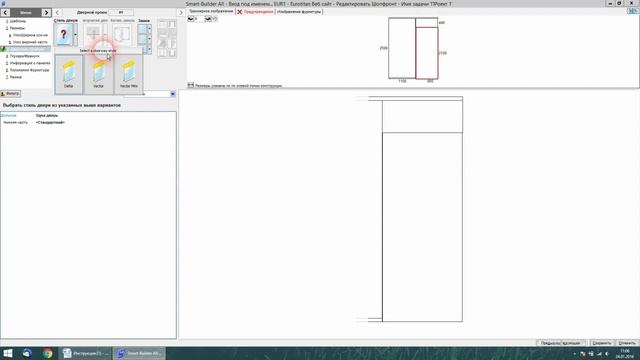This screenshot has height=360, width=640.
Task: Click the Допуски property row
Action: pos(88,116)
